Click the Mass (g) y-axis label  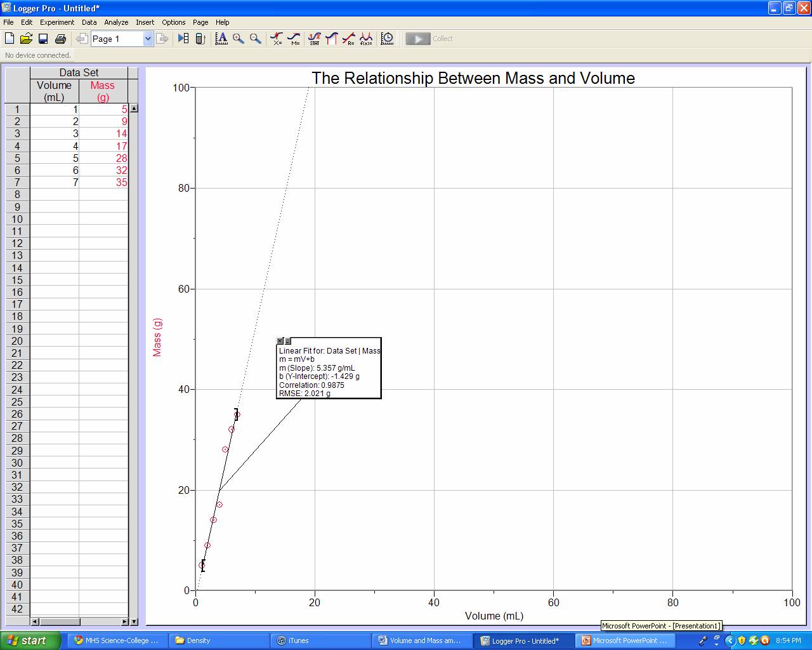[x=157, y=337]
